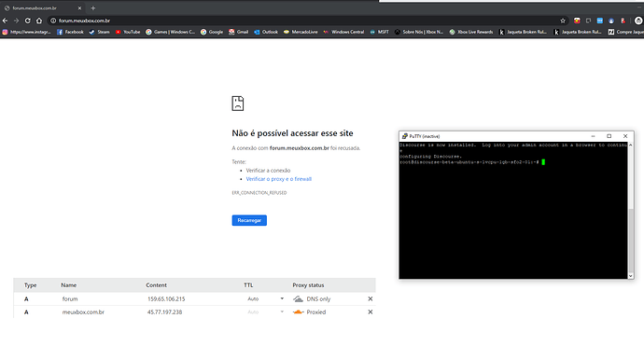Screen dimensions: 644x346
Task: Show site info icon in address bar
Action: (x=53, y=21)
